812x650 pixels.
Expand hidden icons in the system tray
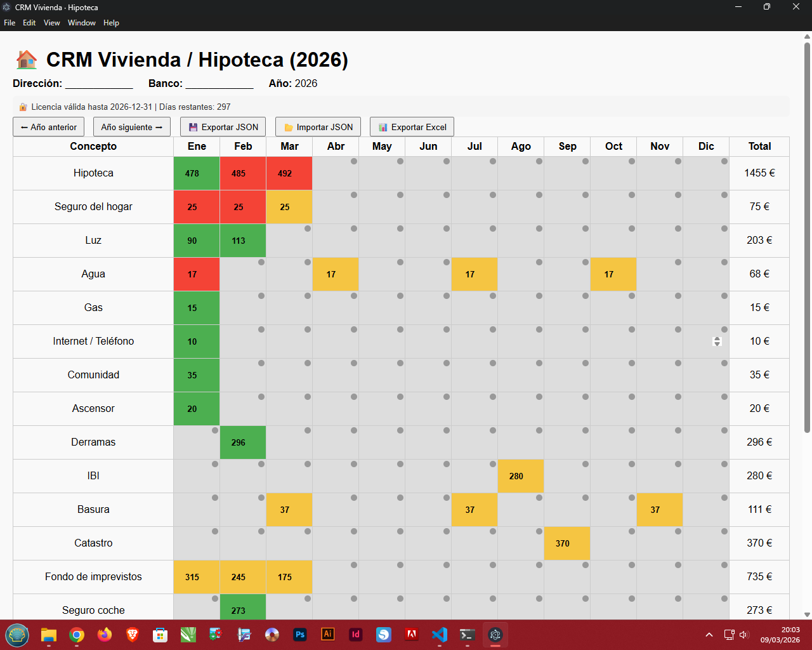point(709,633)
